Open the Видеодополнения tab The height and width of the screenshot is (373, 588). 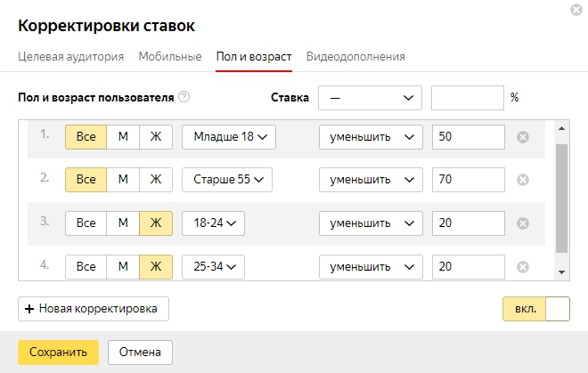tap(355, 57)
